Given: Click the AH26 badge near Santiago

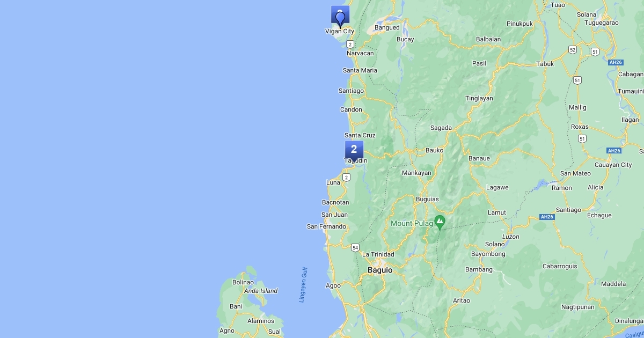Looking at the screenshot, I should pos(546,217).
